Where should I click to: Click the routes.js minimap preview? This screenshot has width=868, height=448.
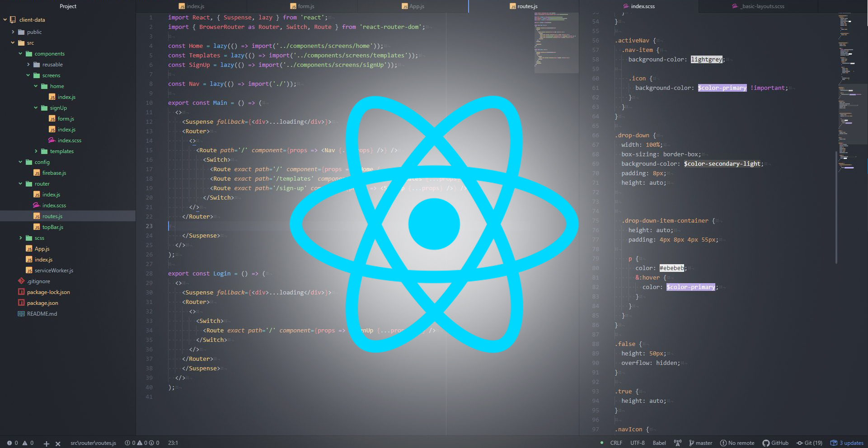click(556, 43)
